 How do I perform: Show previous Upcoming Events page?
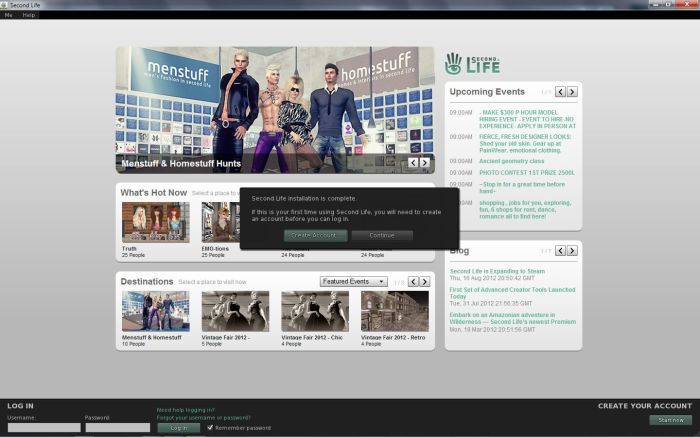coord(561,92)
